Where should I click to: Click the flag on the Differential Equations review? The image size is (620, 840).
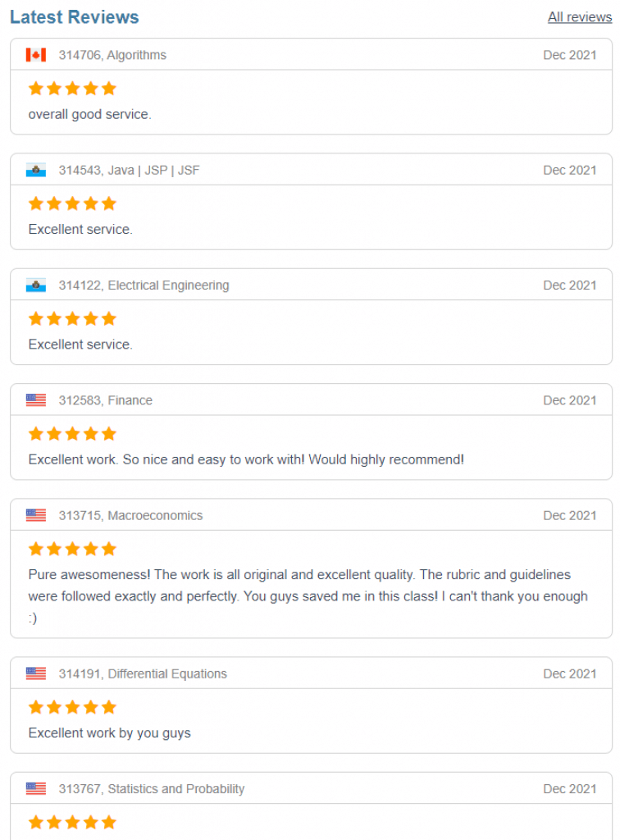tap(34, 673)
